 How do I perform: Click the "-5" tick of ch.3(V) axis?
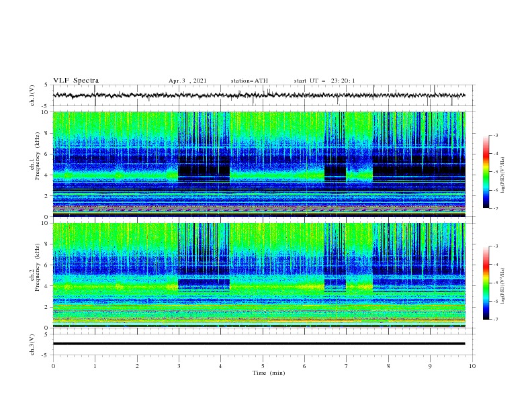click(45, 355)
